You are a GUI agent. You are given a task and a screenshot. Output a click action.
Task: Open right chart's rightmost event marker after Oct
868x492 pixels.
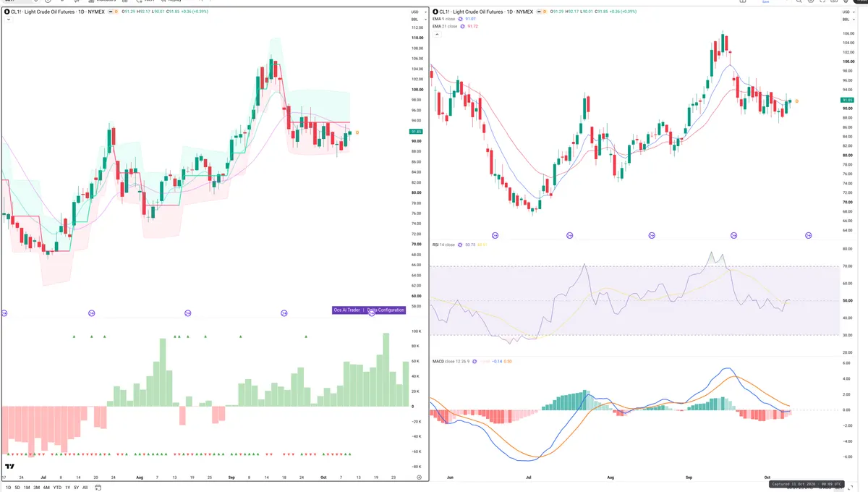tap(809, 235)
